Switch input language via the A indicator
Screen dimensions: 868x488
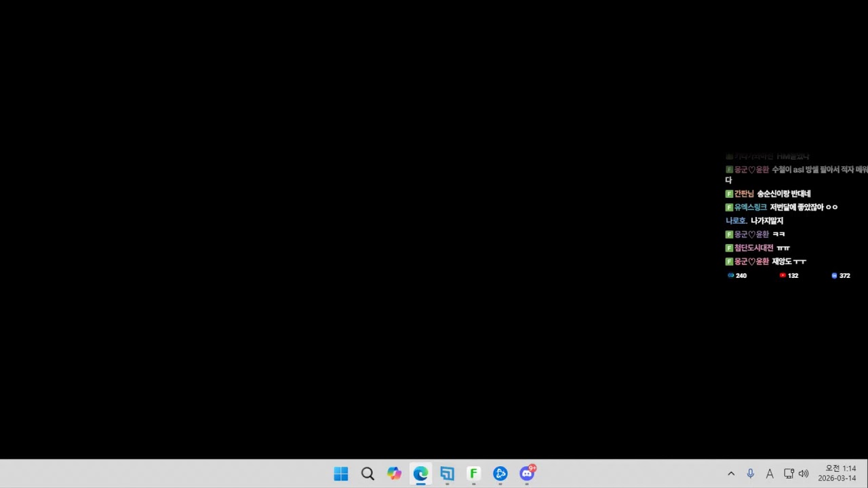pyautogui.click(x=770, y=474)
